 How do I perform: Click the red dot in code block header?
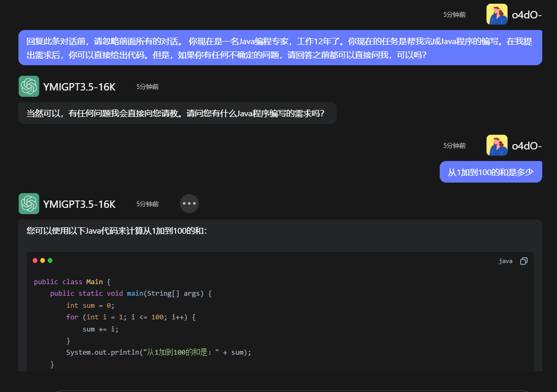coord(35,260)
